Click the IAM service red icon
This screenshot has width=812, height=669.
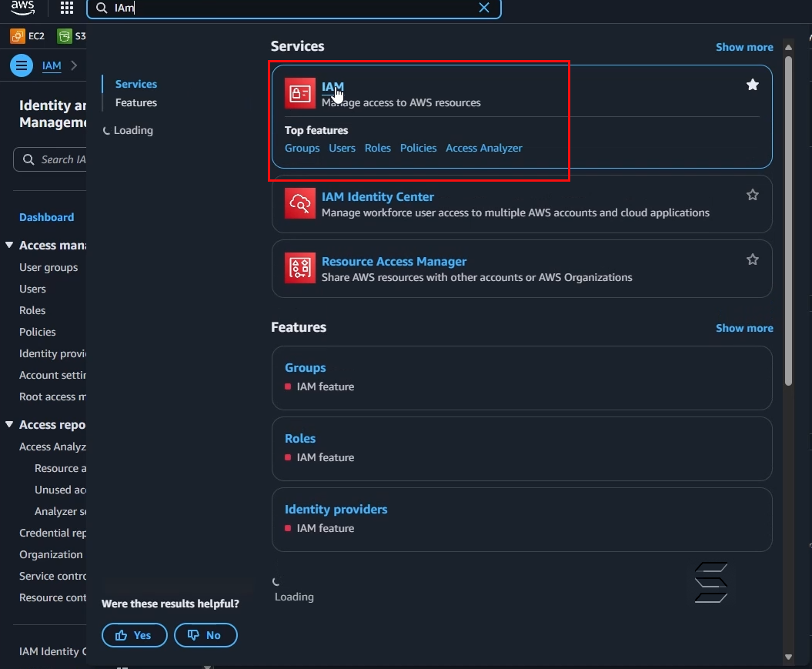[x=300, y=93]
